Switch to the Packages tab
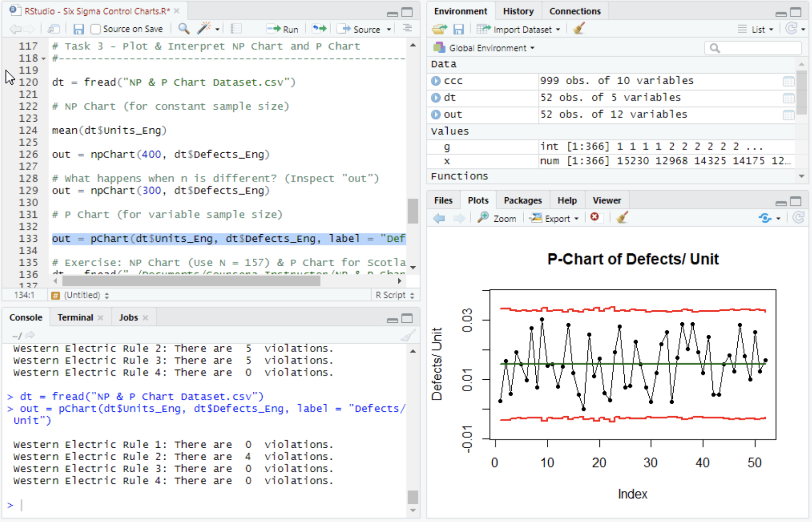812x522 pixels. pyautogui.click(x=522, y=200)
